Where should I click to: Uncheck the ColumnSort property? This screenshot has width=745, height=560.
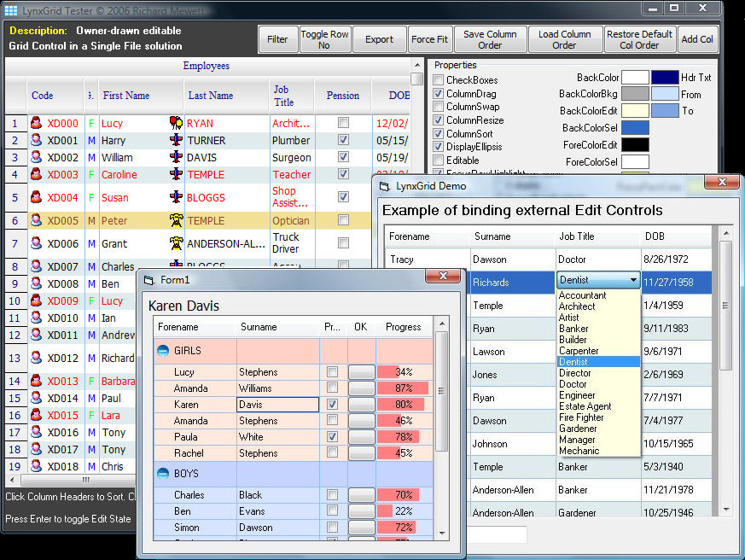click(x=438, y=134)
